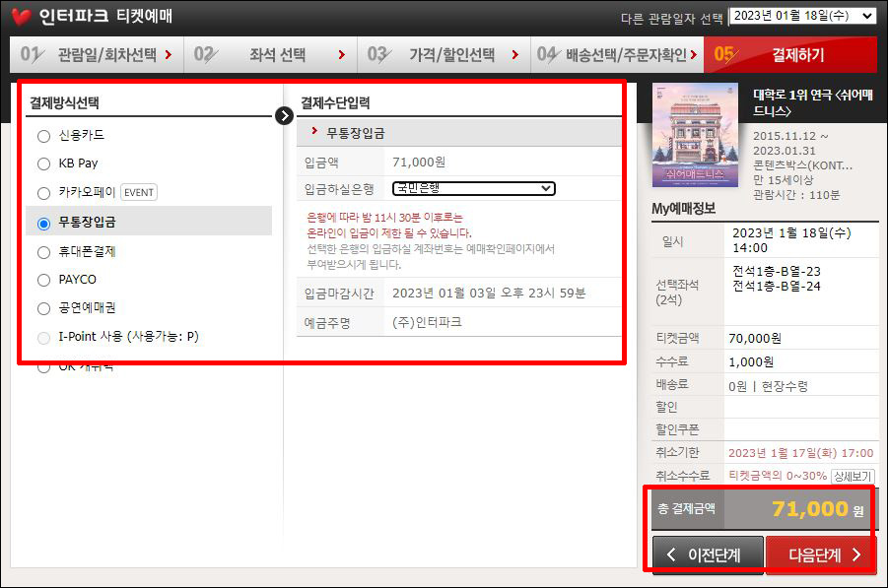Go to step 04 배송선택/주문자확인

[x=617, y=55]
